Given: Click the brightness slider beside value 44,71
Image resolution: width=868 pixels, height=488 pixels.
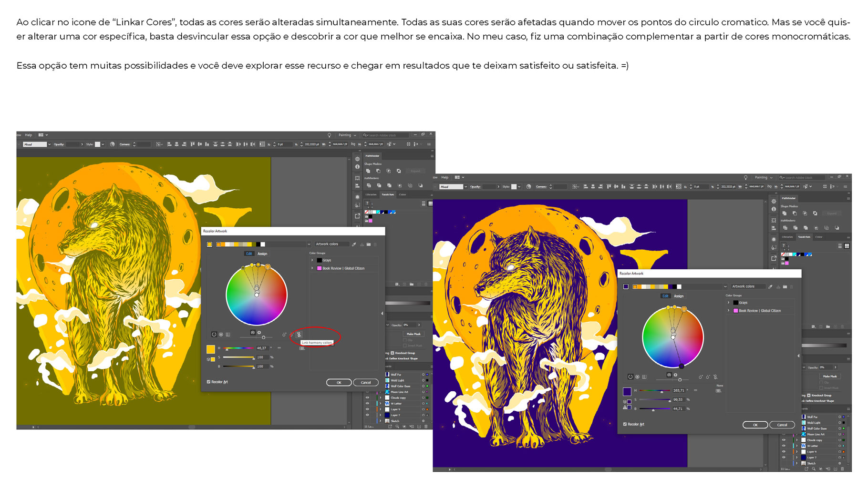Looking at the screenshot, I should click(655, 408).
